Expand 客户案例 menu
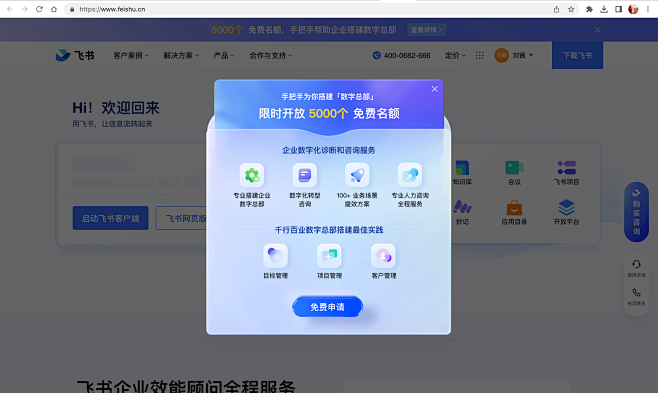This screenshot has height=393, width=658. (131, 55)
